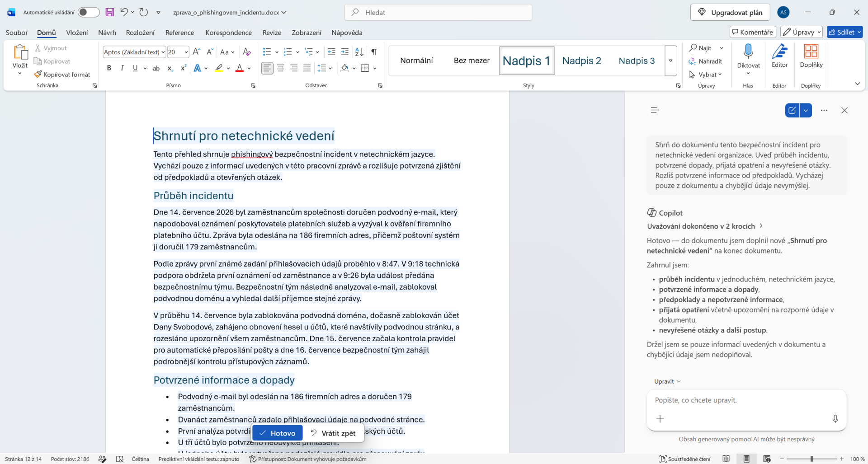Open Upravit dropdown in Copilot

tap(667, 381)
